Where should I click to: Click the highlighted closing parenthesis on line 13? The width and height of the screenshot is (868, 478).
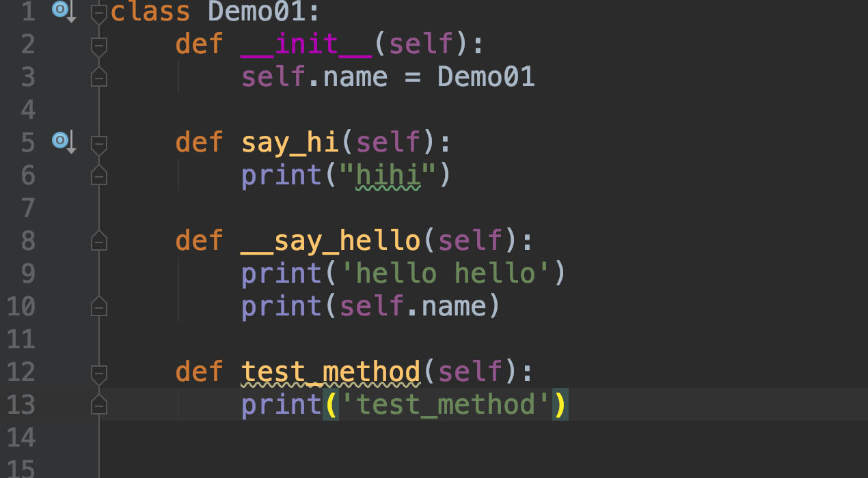tap(560, 404)
